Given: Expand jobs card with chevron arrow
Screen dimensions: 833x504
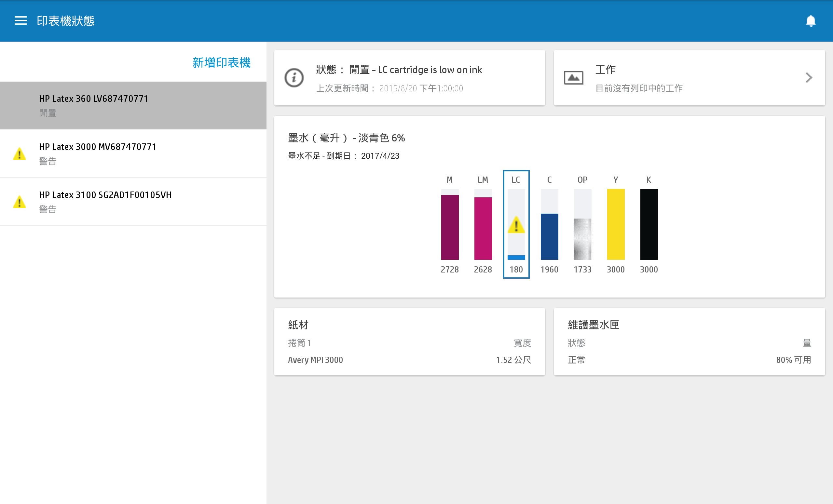Looking at the screenshot, I should (x=808, y=78).
